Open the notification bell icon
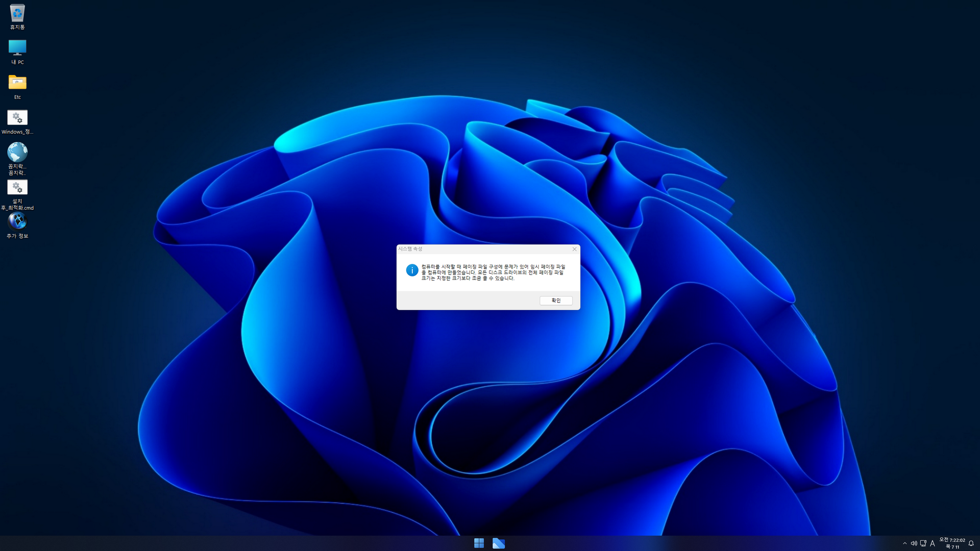The image size is (980, 551). click(971, 543)
